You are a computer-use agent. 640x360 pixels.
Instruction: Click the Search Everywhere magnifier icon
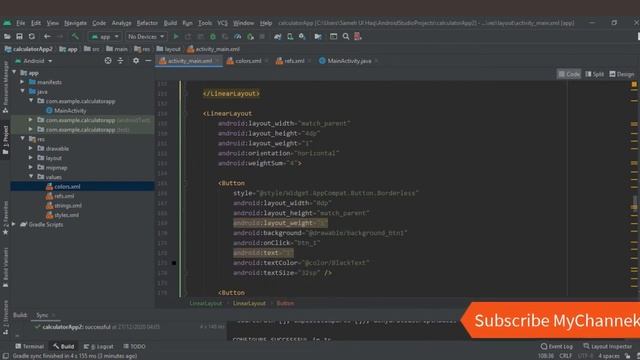point(346,37)
